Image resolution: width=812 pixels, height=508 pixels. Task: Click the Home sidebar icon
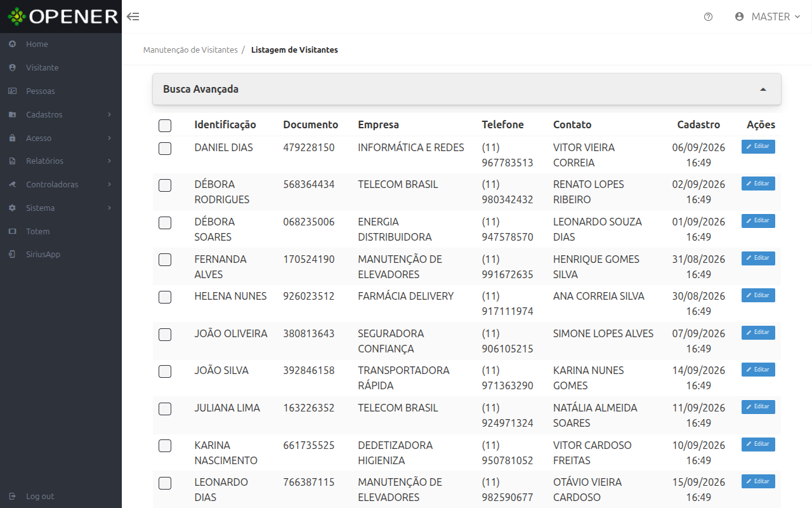click(13, 44)
